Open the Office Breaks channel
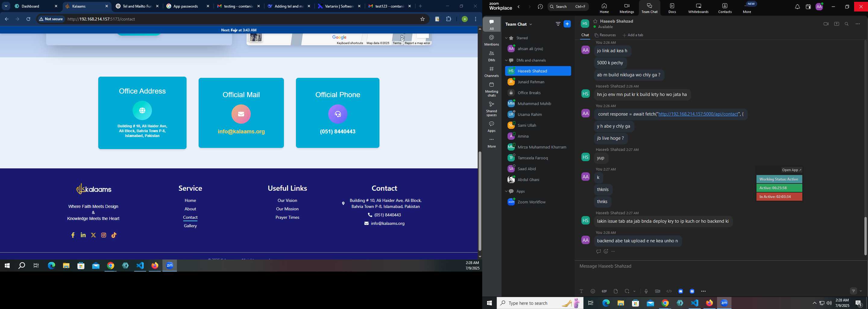The image size is (868, 309). click(x=538, y=93)
